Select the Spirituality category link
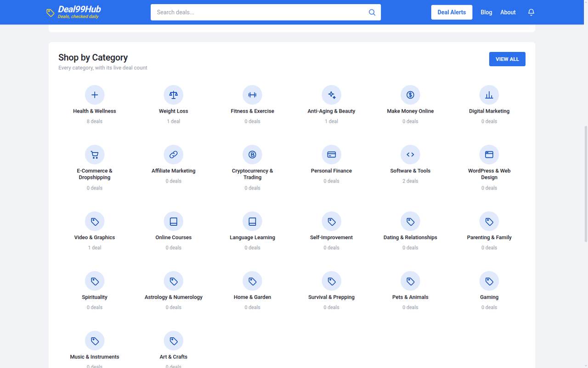Screen dimensions: 588x368 (95, 297)
